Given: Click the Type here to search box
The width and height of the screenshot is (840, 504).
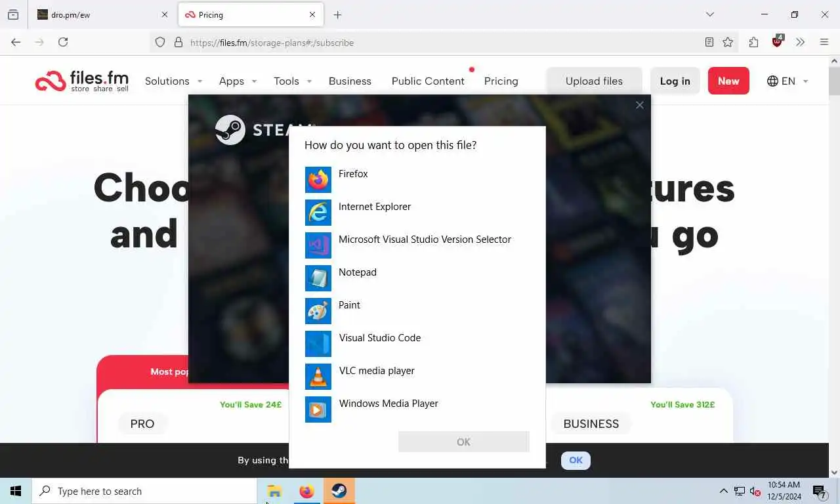Looking at the screenshot, I should click(x=144, y=491).
